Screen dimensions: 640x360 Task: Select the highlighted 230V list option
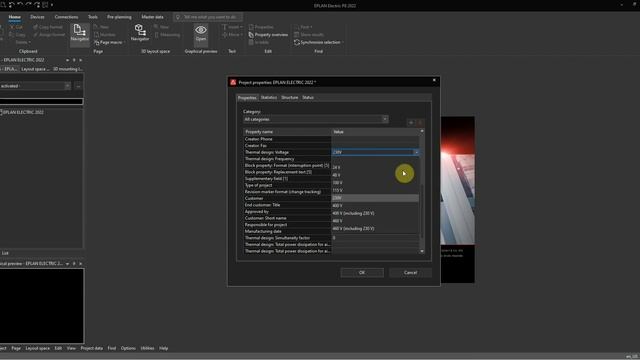pyautogui.click(x=375, y=198)
